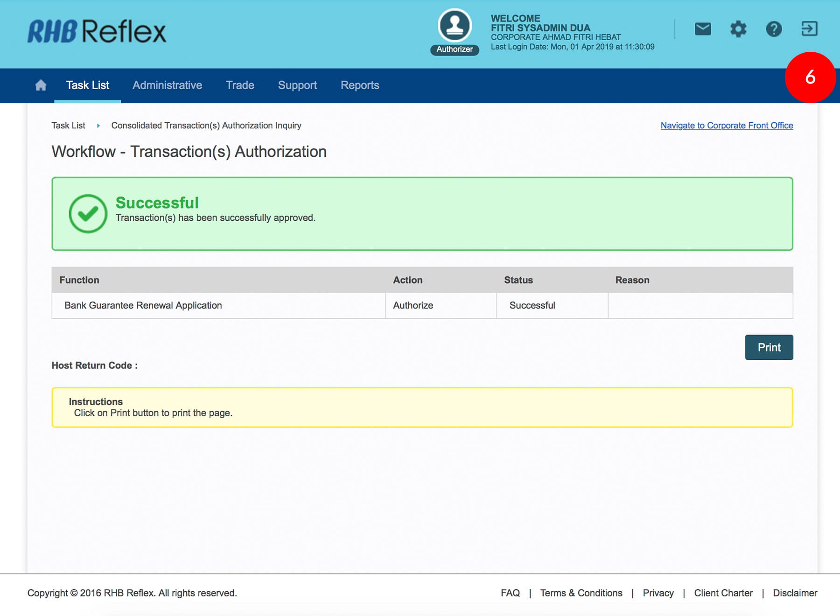Viewport: 840px width, 616px height.
Task: Log out using the exit icon
Action: point(809,29)
